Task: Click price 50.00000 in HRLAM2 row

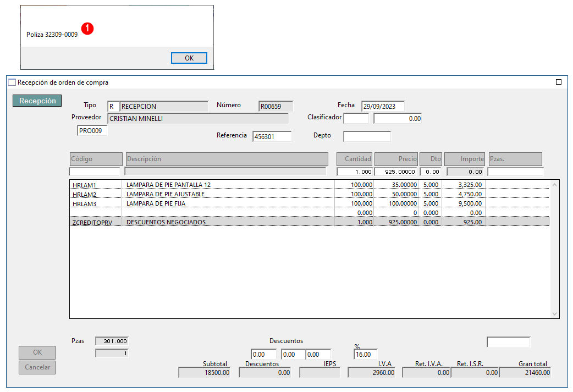Action: tap(404, 194)
